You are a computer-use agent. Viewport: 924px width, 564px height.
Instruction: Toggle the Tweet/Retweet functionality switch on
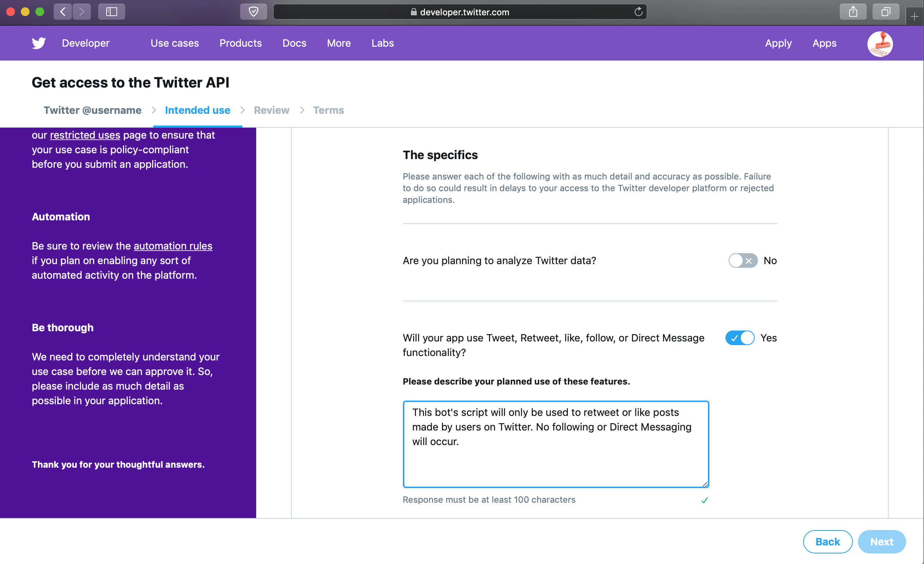coord(740,338)
